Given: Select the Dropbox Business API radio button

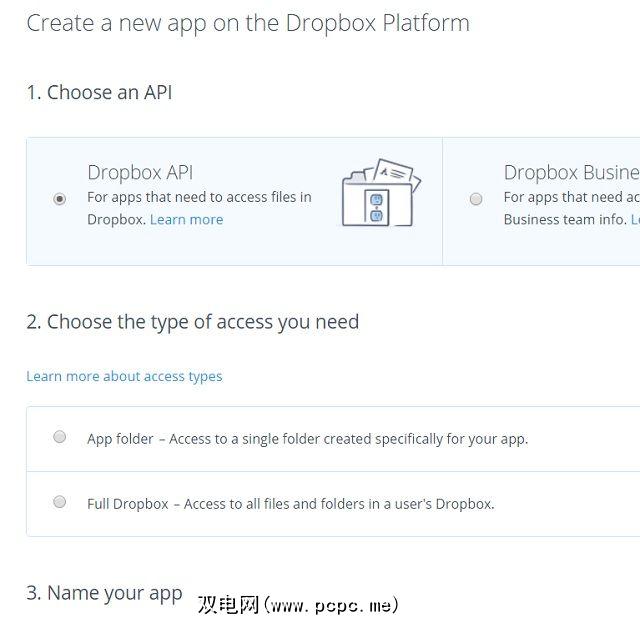Looking at the screenshot, I should (476, 199).
